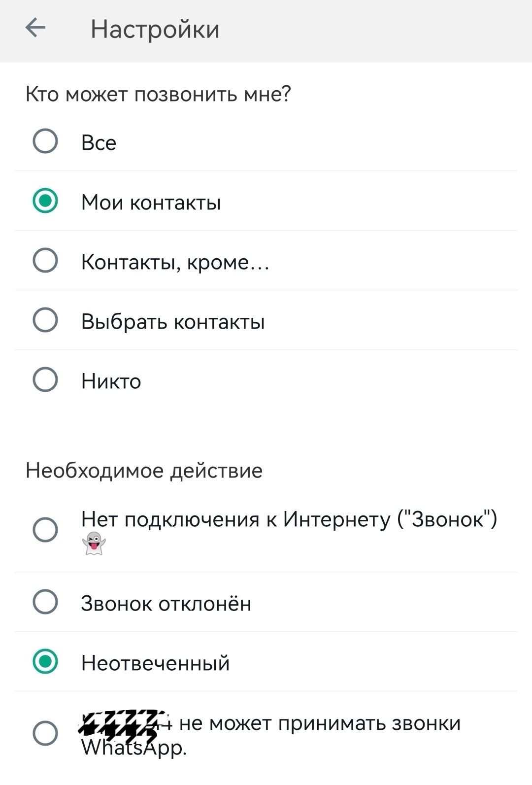Select the 'Мои контакты' radio circle
This screenshot has height=785, width=532.
coord(45,201)
